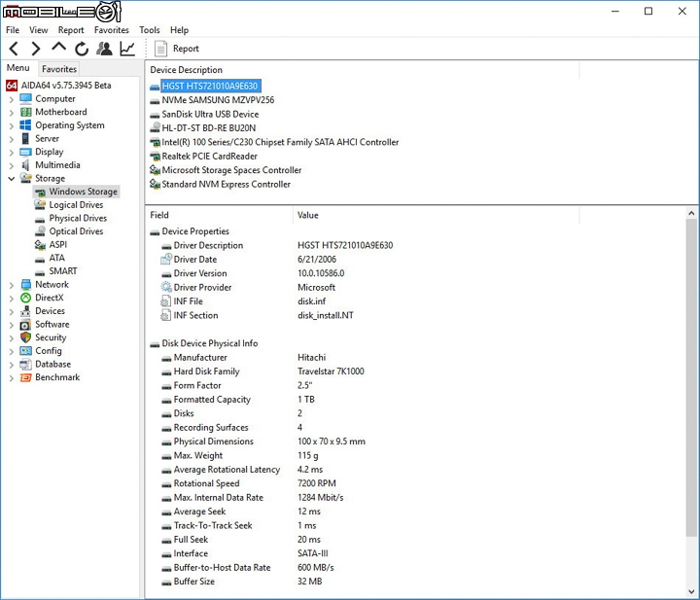Select SanDisk Ultra USB Device
This screenshot has width=700, height=600.
click(210, 115)
